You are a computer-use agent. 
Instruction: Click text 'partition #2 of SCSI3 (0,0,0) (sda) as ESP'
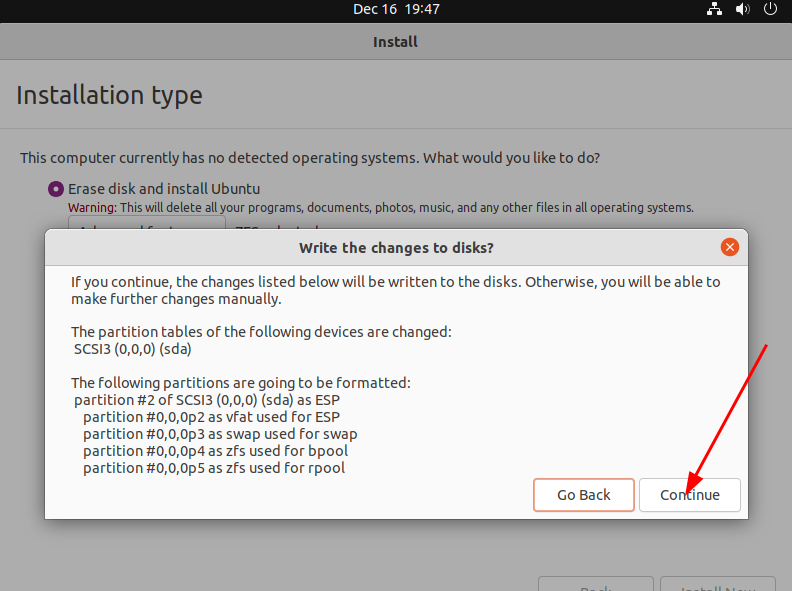pyautogui.click(x=207, y=400)
